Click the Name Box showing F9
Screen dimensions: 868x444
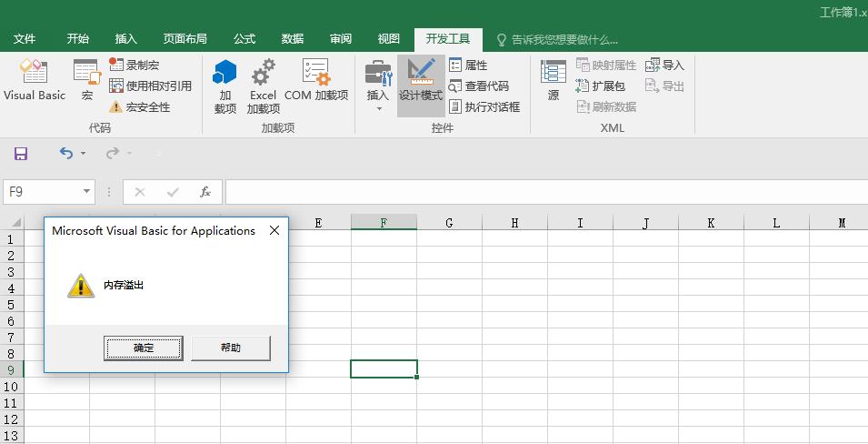[42, 192]
